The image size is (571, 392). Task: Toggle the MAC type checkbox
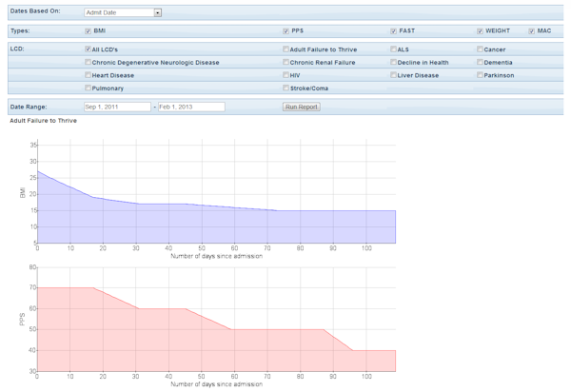coord(532,31)
